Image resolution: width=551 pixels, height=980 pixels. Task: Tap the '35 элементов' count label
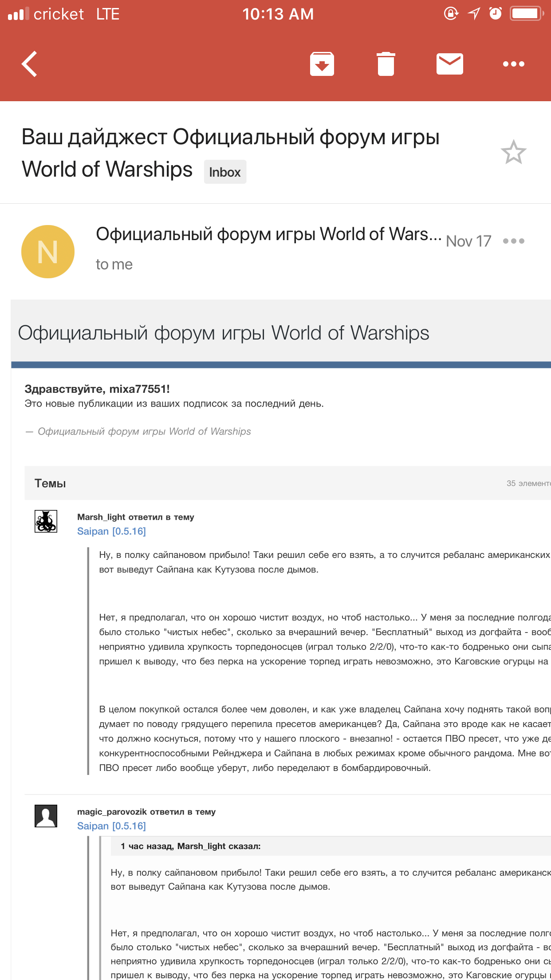[528, 483]
